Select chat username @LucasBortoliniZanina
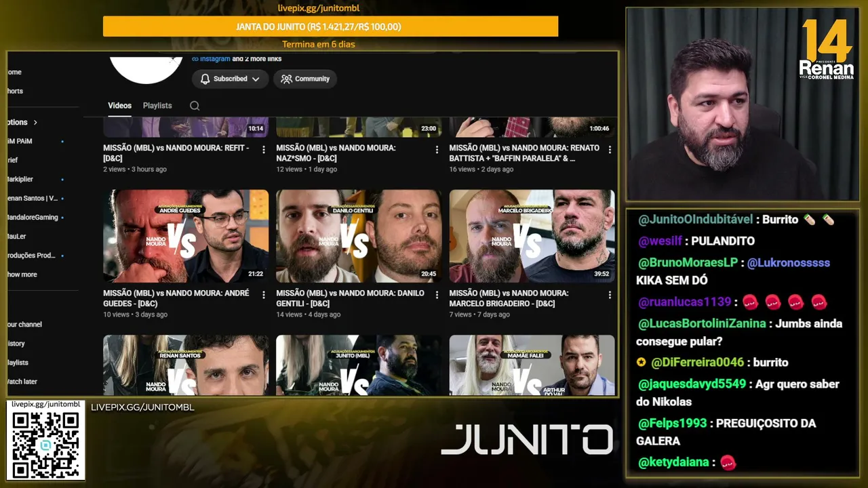The width and height of the screenshot is (868, 488). point(703,323)
